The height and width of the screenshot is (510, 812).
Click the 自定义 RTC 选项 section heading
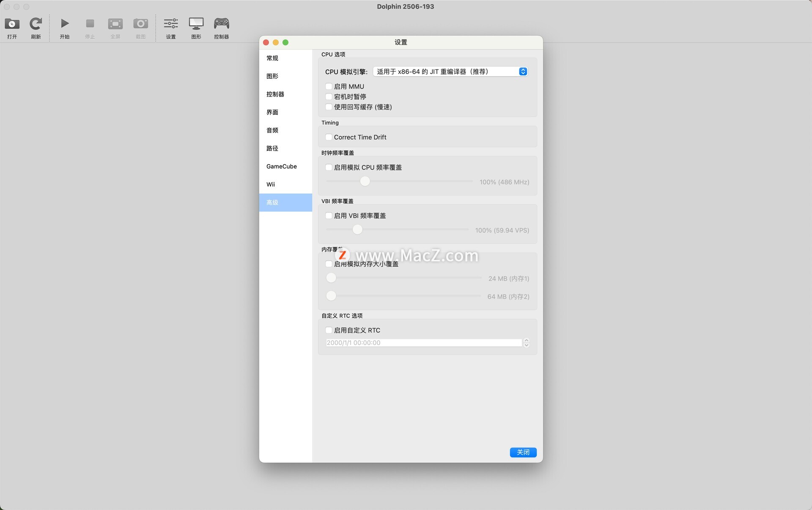click(342, 316)
